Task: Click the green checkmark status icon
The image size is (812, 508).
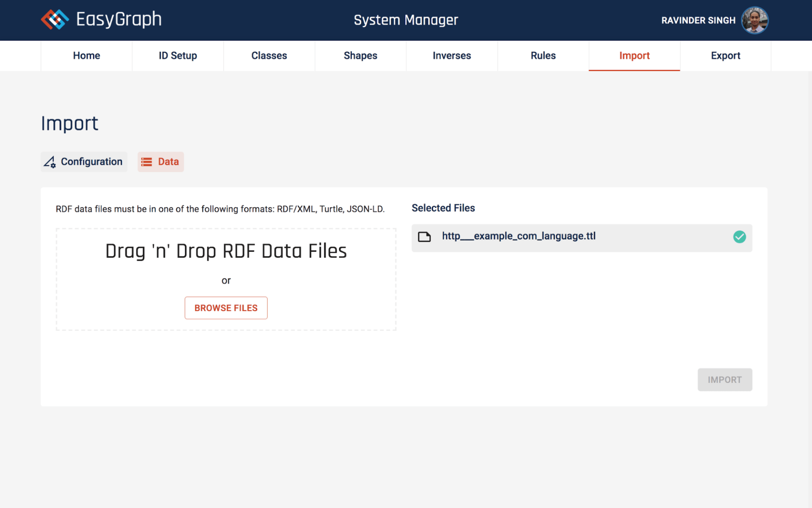Action: click(x=739, y=237)
